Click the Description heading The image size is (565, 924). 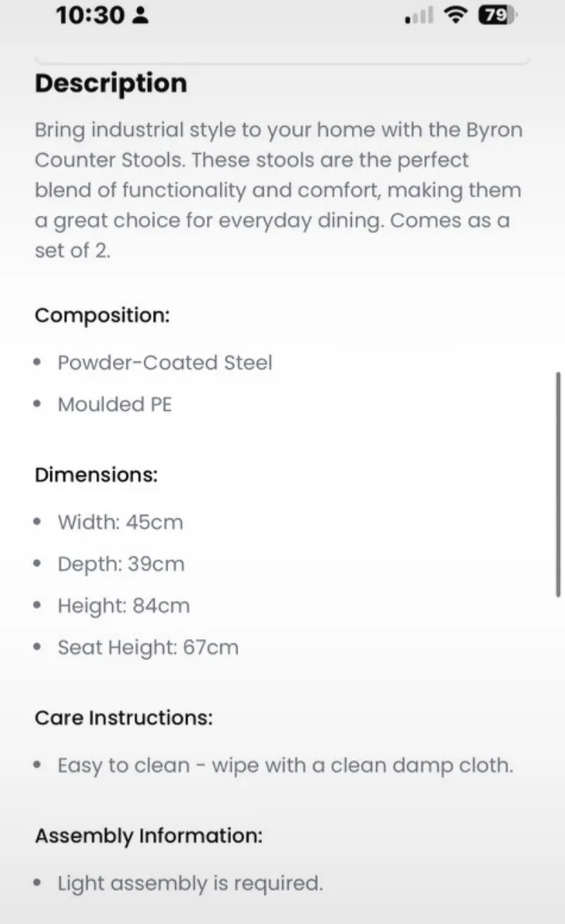[x=111, y=83]
